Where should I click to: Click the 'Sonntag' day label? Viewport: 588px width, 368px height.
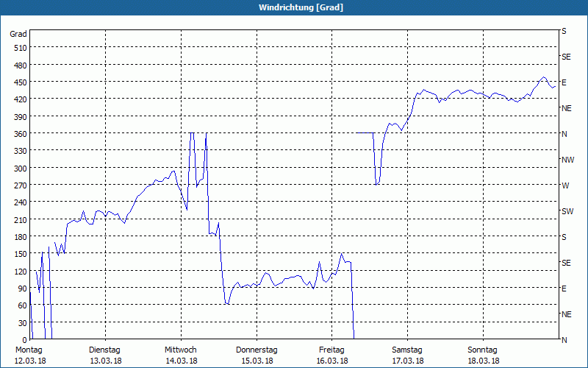point(483,350)
